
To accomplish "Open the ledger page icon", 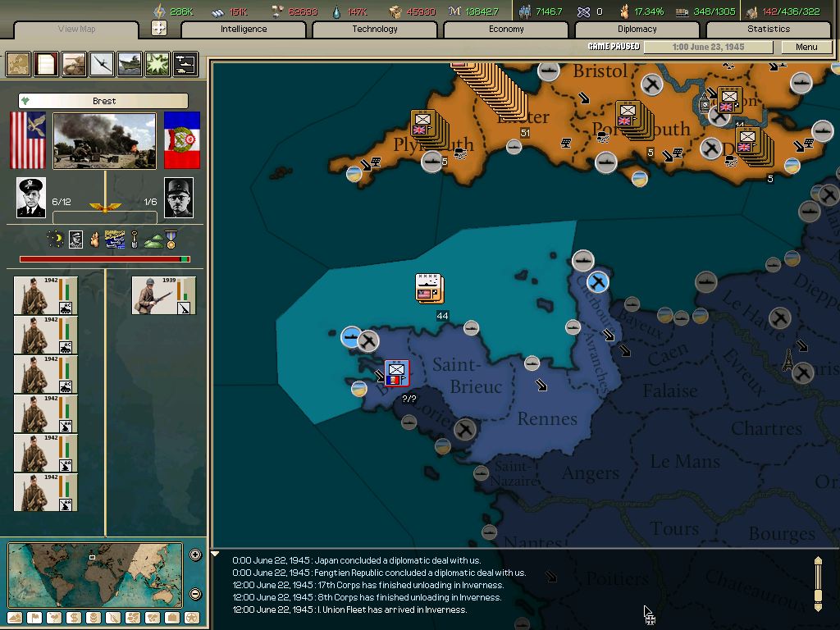I will coord(45,64).
